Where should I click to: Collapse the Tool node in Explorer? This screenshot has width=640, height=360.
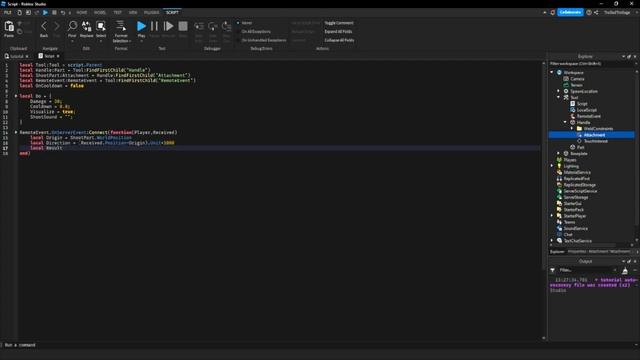click(559, 97)
